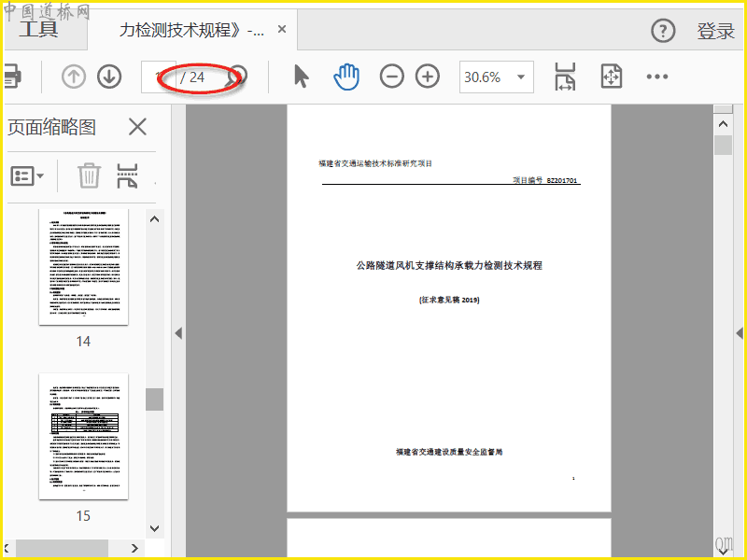Click the page number input field
747x560 pixels.
[159, 77]
